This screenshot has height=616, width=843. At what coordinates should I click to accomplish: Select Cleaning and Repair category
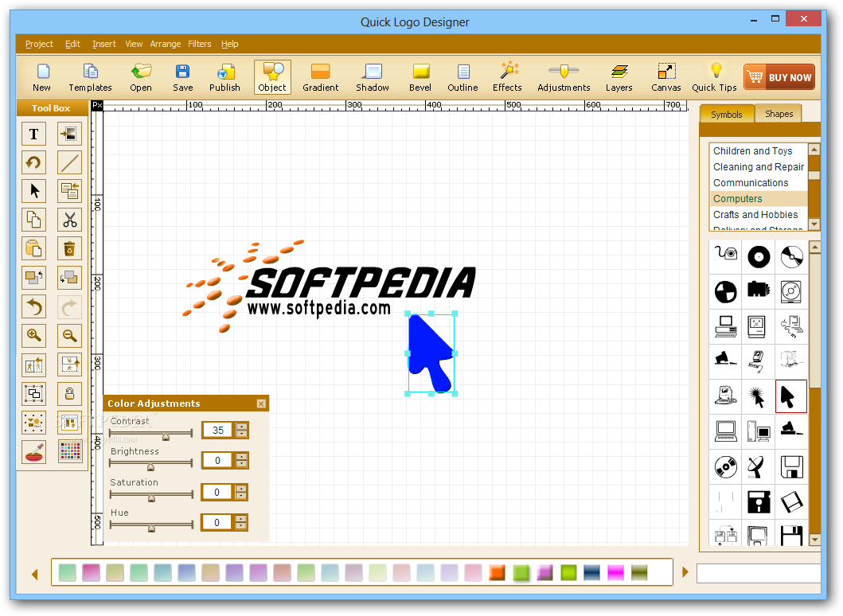(759, 167)
